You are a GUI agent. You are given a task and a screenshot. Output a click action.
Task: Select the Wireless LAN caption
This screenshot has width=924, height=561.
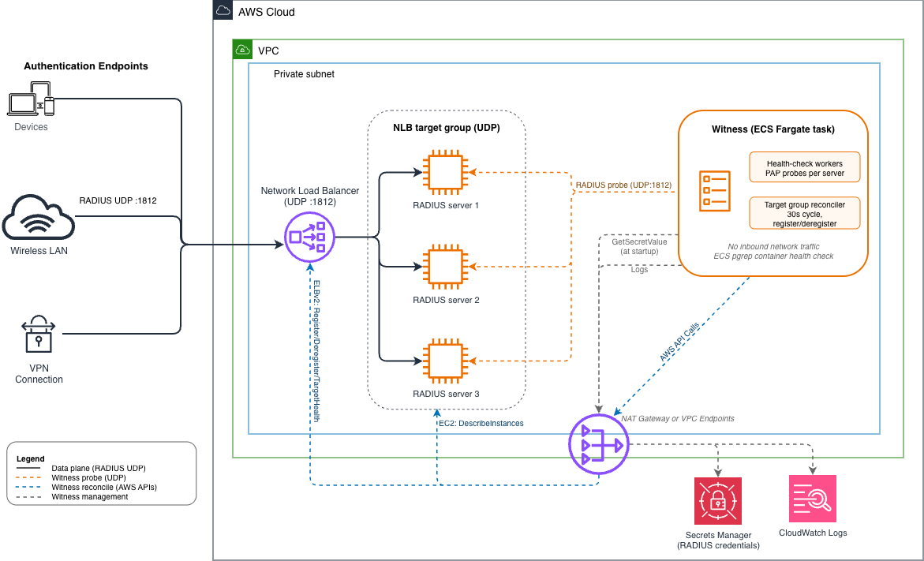[x=39, y=250]
